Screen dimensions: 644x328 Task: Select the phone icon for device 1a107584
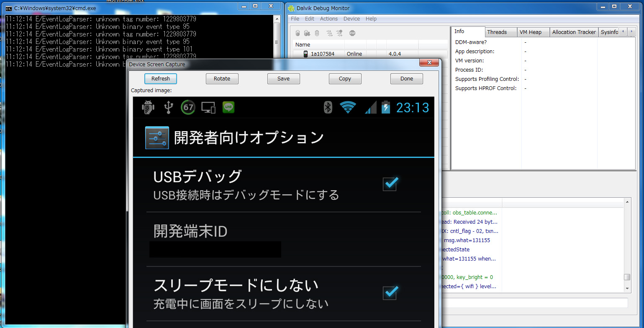(306, 54)
